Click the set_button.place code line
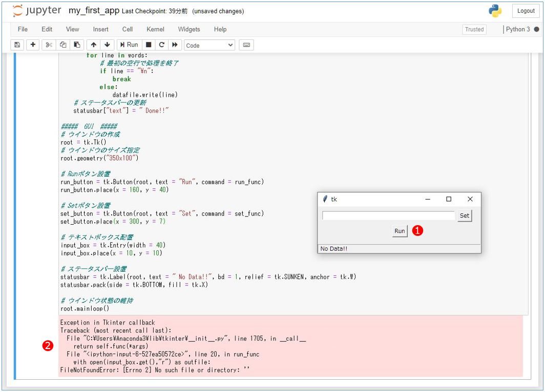Viewport: 545px width, 392px height. [113, 222]
